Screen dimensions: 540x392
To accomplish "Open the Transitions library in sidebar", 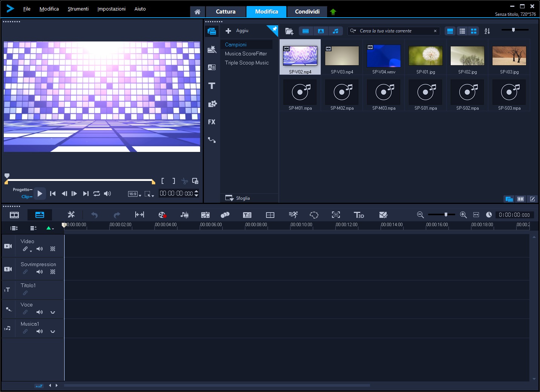I will point(212,67).
